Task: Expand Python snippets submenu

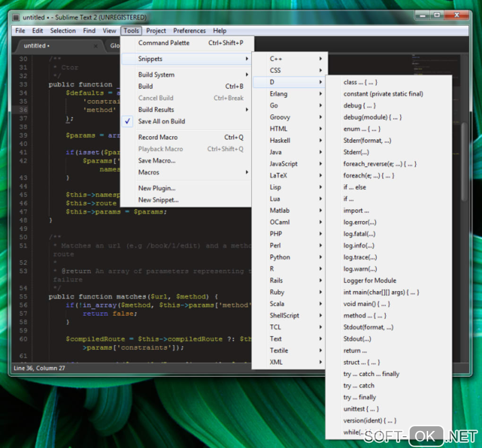Action: 290,258
